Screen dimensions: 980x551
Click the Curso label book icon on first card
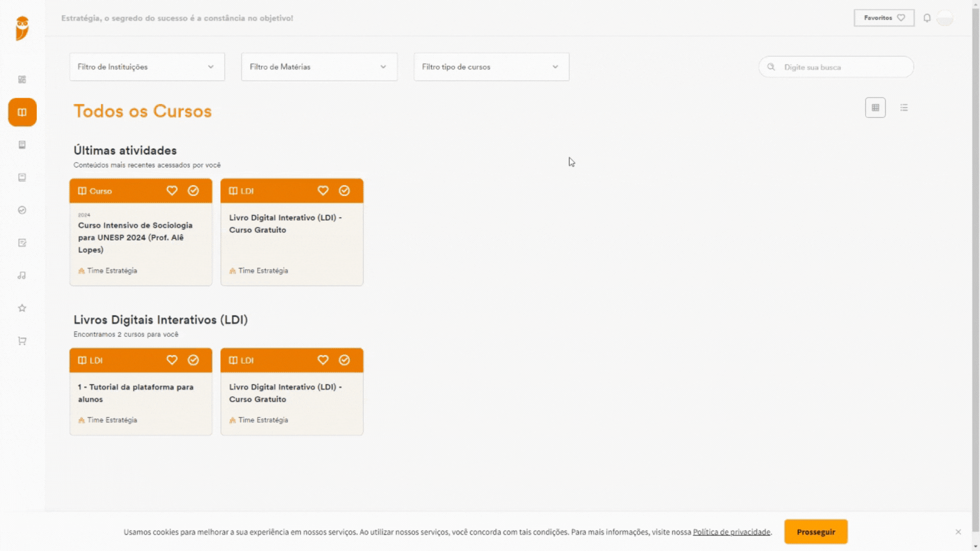tap(82, 191)
